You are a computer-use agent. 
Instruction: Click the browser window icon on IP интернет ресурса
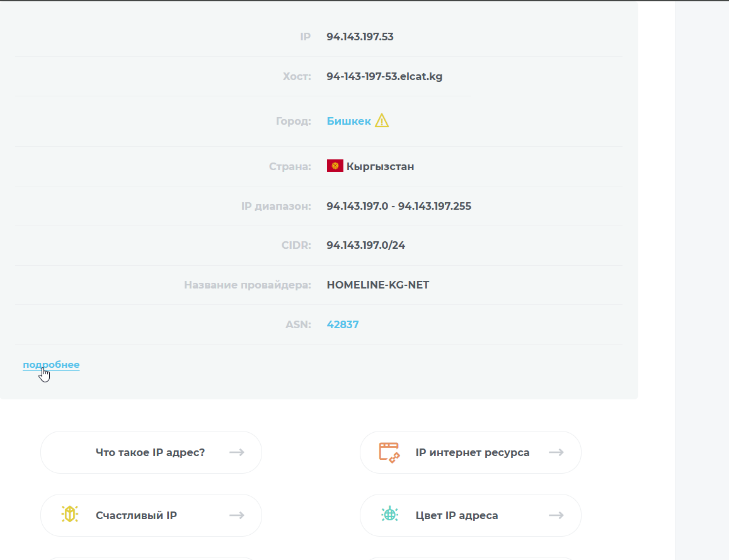[x=389, y=452]
